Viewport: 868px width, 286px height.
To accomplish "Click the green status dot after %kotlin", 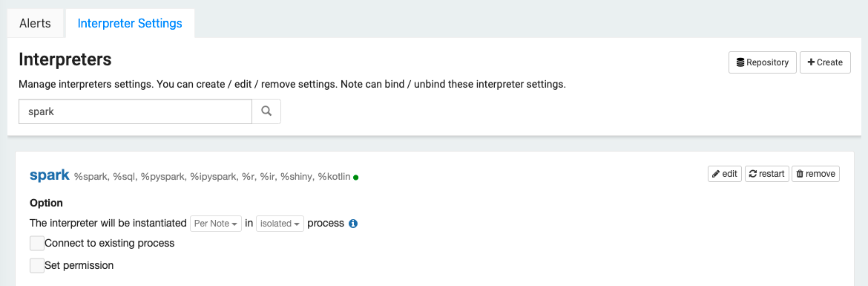I will pyautogui.click(x=356, y=178).
